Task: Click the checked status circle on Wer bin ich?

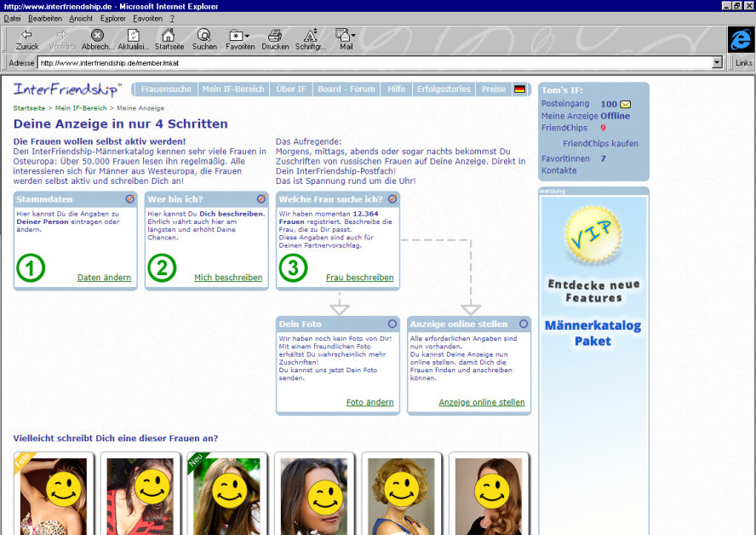Action: pyautogui.click(x=261, y=198)
